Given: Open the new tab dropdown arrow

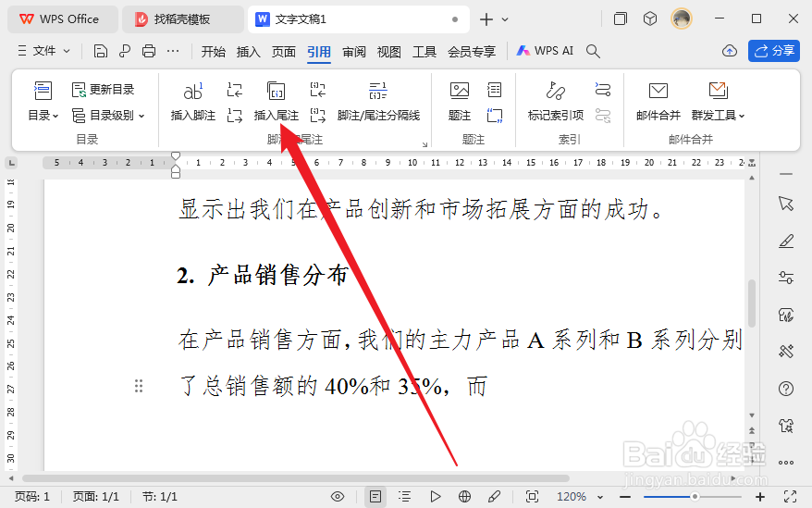Looking at the screenshot, I should (x=505, y=19).
